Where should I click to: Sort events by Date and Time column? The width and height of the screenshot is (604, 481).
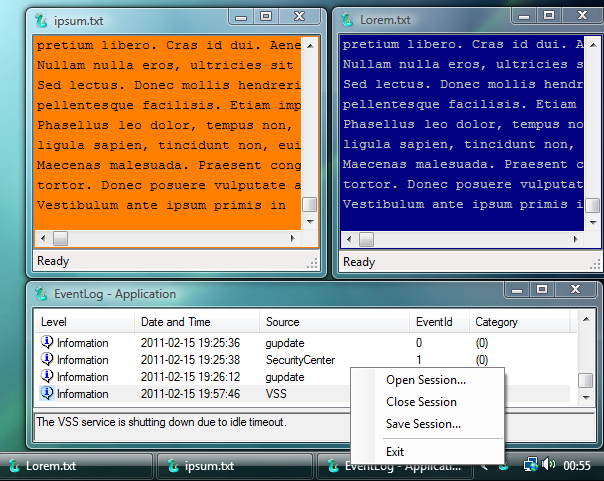point(197,322)
